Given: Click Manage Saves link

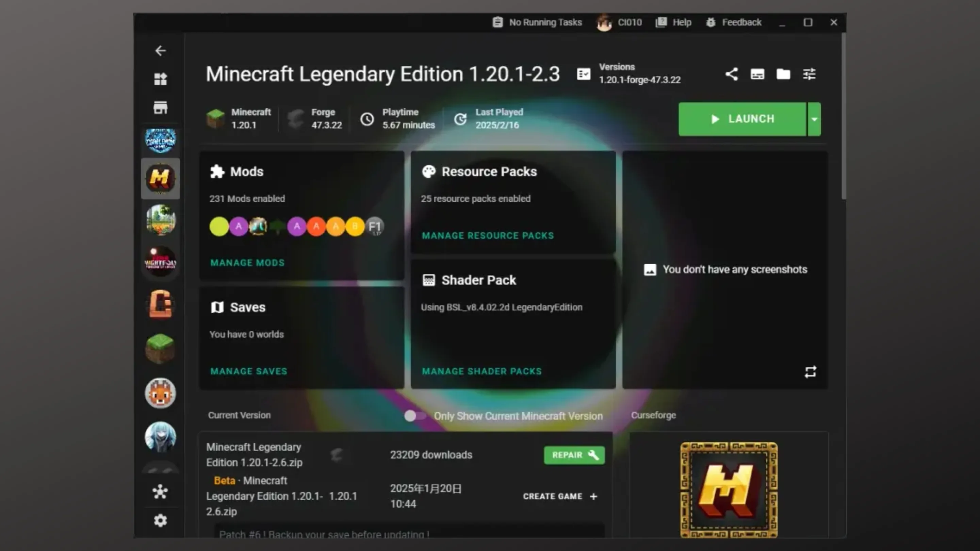Looking at the screenshot, I should 249,371.
